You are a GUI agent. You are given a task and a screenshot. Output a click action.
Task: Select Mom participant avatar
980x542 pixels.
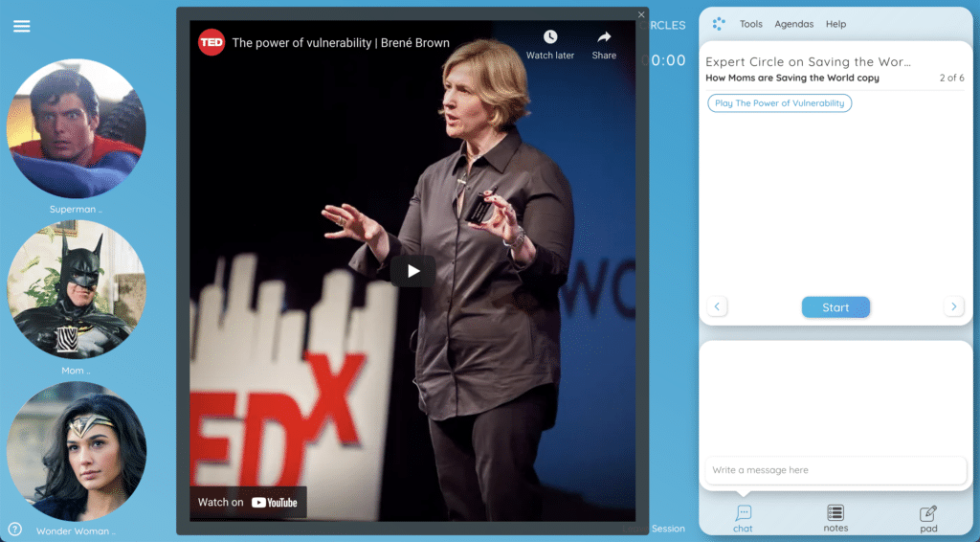(x=77, y=289)
